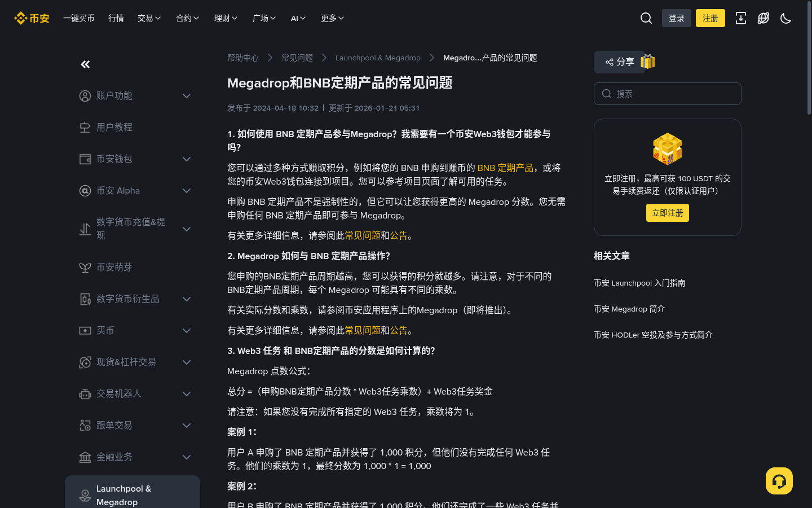Select 币安萌芽 sidebar item

tap(133, 268)
